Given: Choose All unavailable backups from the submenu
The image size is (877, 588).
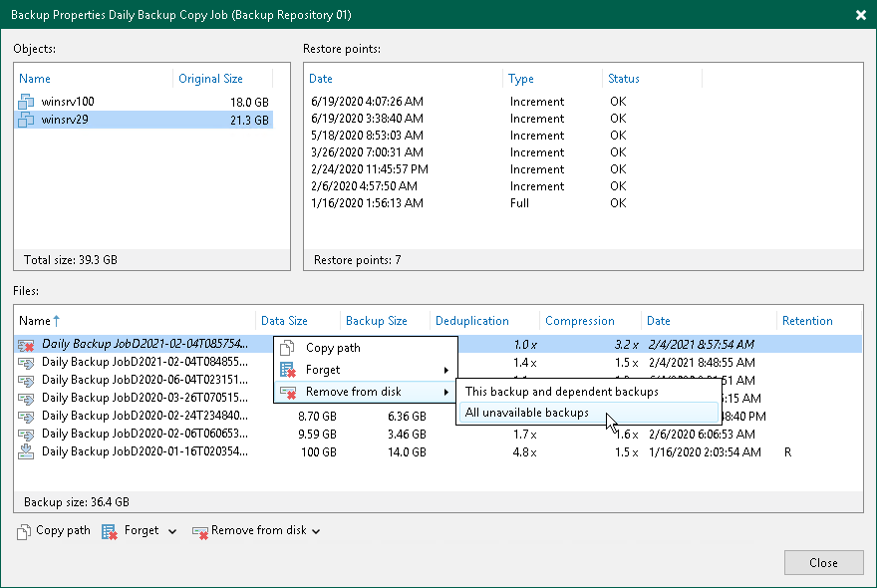Looking at the screenshot, I should tap(527, 412).
